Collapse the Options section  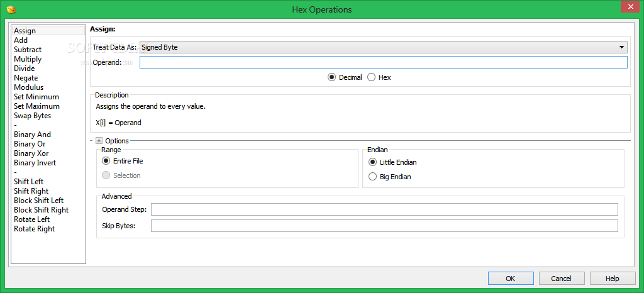pyautogui.click(x=99, y=141)
